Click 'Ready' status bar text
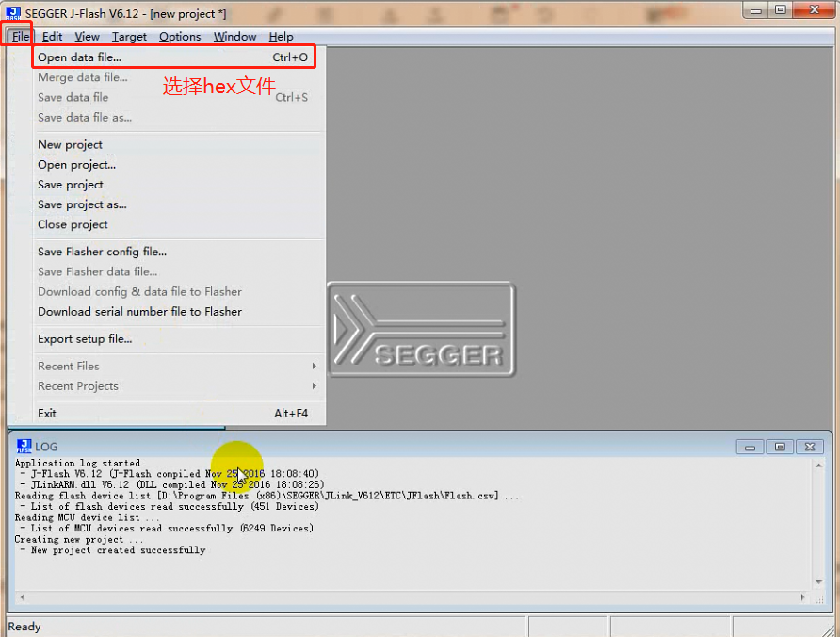 [24, 627]
